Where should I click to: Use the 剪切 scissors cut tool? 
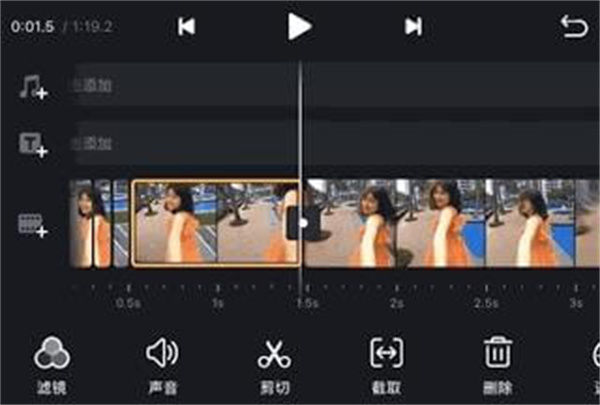[x=274, y=366]
